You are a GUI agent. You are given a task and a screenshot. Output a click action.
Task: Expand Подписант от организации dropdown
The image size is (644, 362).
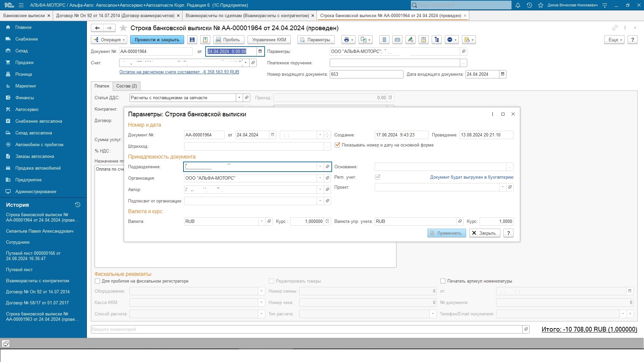320,201
